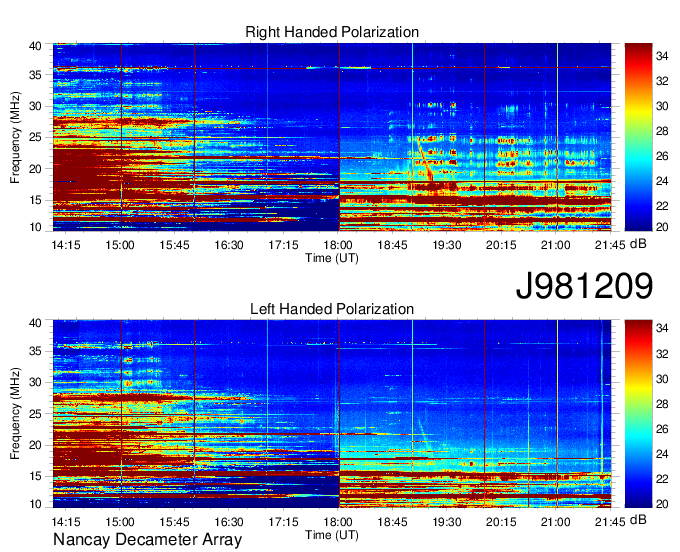
Task: Click the Right Handed plot's dB color bar
Action: pos(638,137)
